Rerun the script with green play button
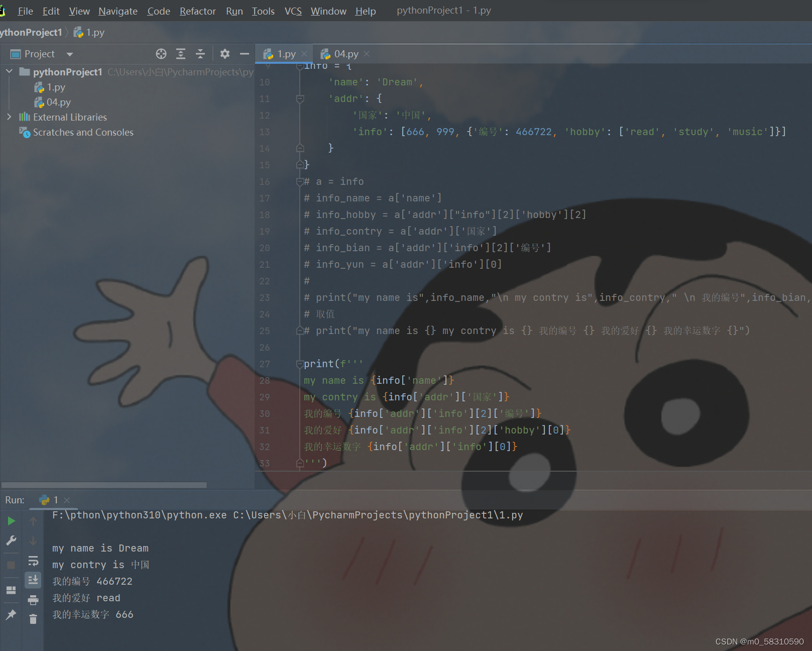 pos(11,521)
